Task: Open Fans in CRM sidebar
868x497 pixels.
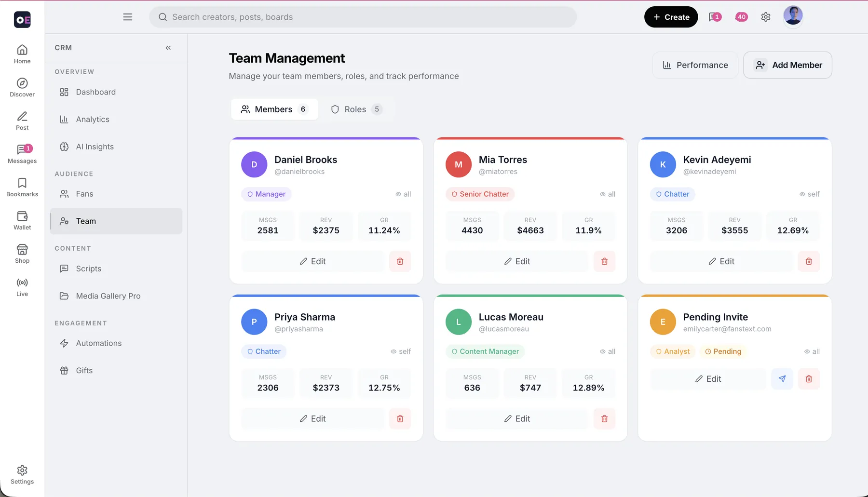Action: pos(116,194)
